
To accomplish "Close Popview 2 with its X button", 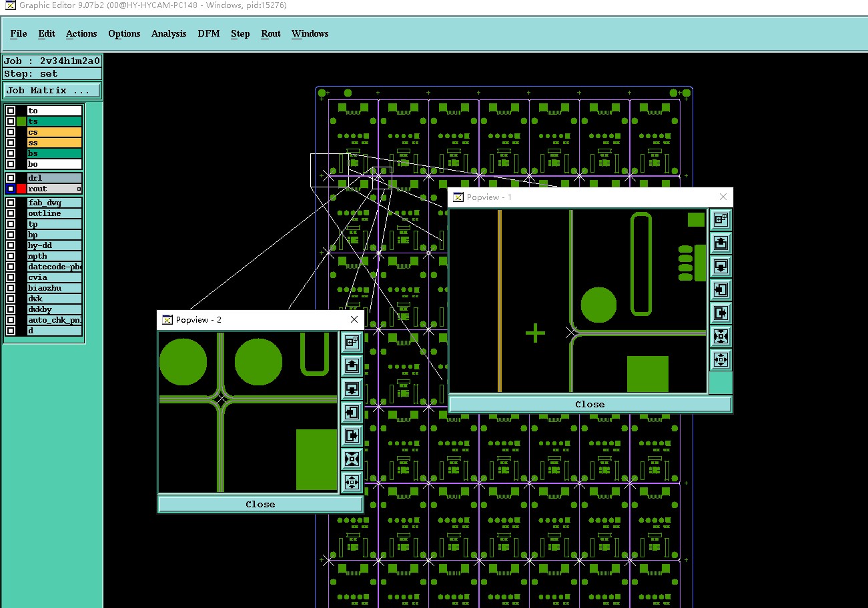I will 354,319.
